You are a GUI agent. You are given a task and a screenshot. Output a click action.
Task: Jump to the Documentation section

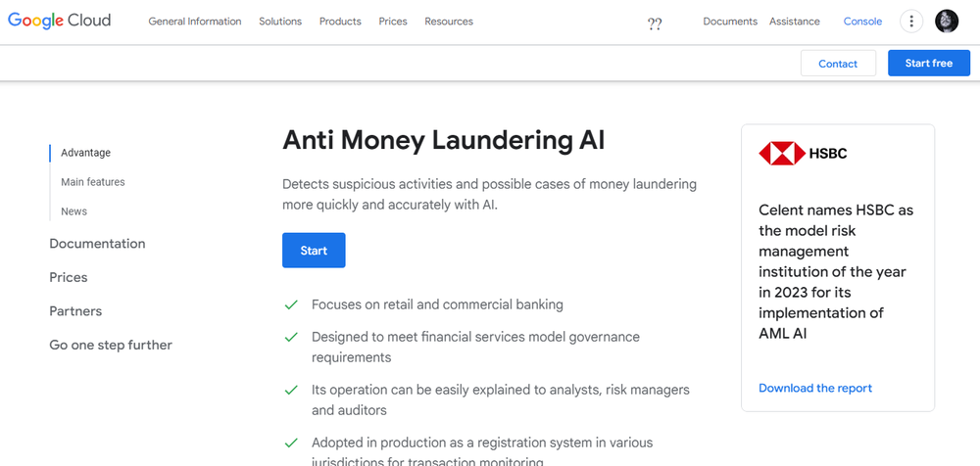click(97, 244)
